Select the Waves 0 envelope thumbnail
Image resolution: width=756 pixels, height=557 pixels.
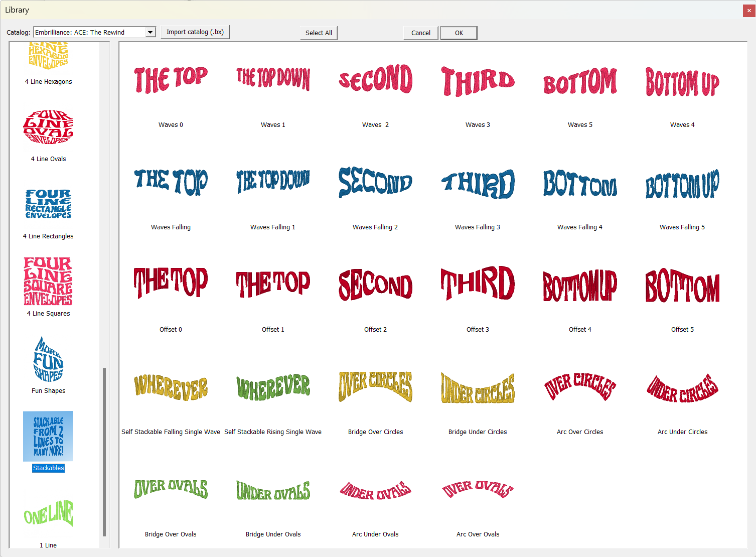[x=171, y=81]
